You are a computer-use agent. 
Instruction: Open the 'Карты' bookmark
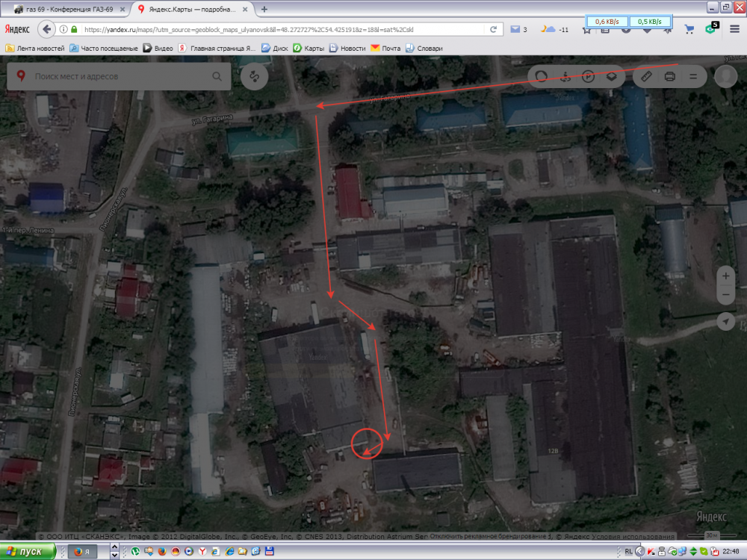tap(309, 48)
